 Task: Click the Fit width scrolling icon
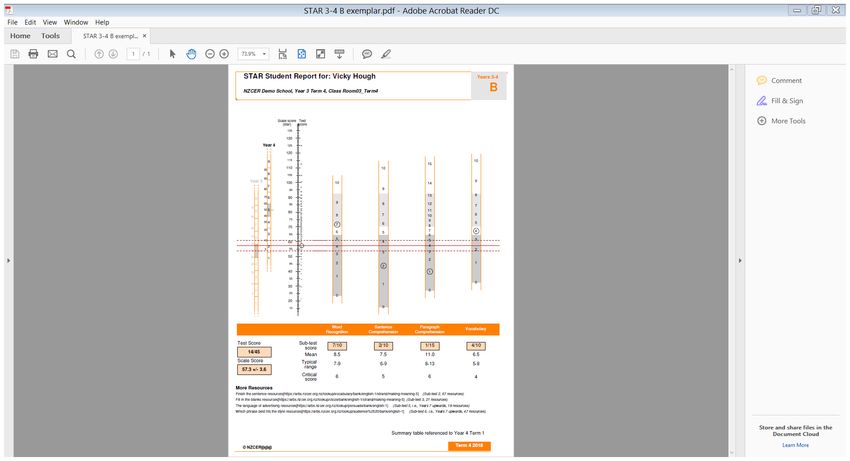point(282,54)
